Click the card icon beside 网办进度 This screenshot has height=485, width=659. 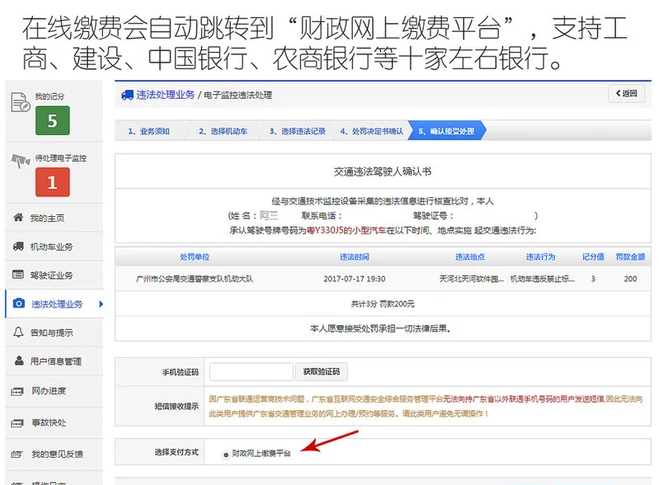coord(17,392)
